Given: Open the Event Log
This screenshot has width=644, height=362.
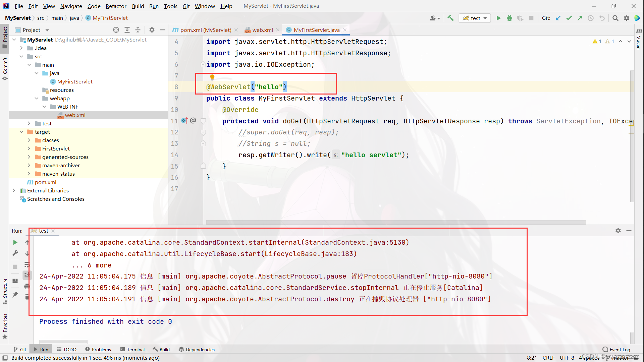Looking at the screenshot, I should (x=616, y=349).
